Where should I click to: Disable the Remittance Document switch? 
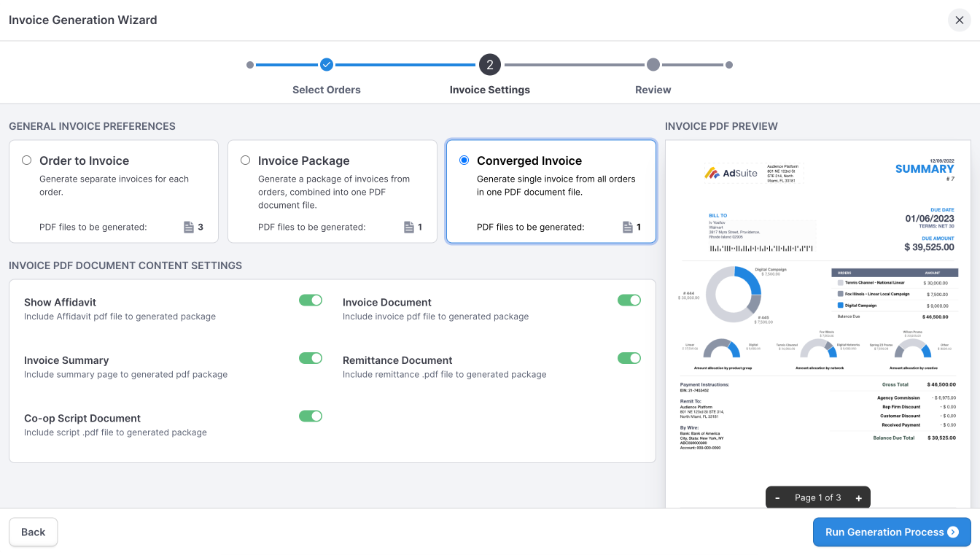[629, 358]
